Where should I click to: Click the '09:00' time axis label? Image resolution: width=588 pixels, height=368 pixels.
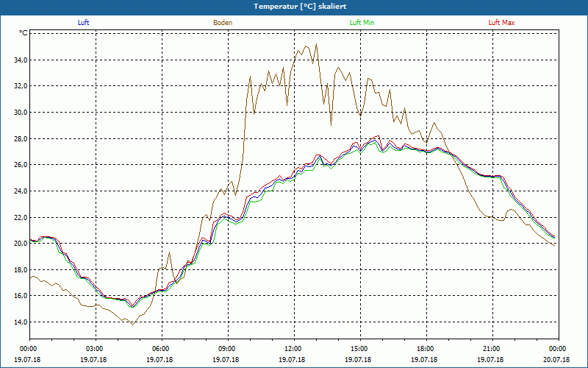228,349
